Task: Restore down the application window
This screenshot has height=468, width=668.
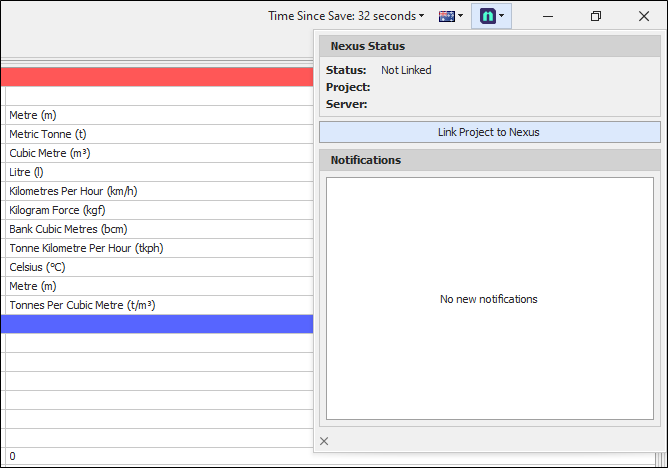Action: pyautogui.click(x=596, y=16)
